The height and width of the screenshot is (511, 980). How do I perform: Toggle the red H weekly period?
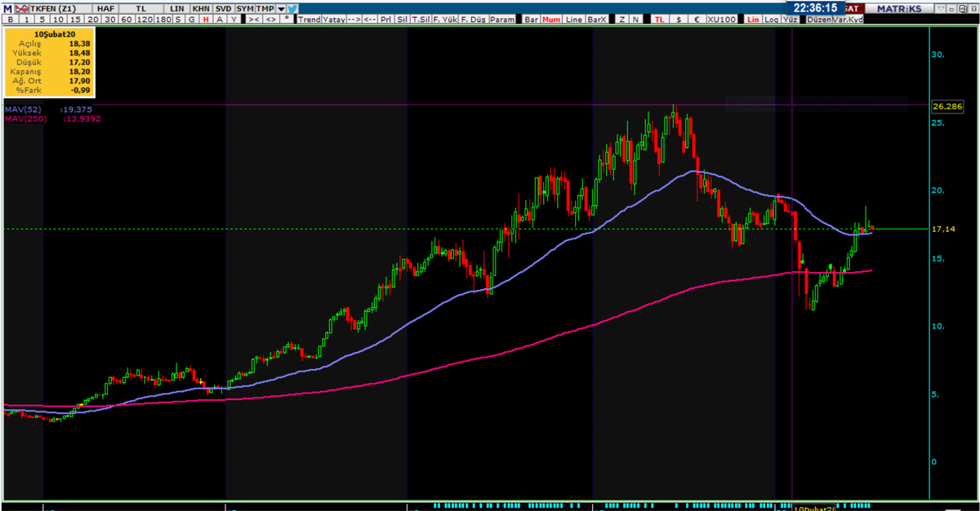click(x=206, y=20)
